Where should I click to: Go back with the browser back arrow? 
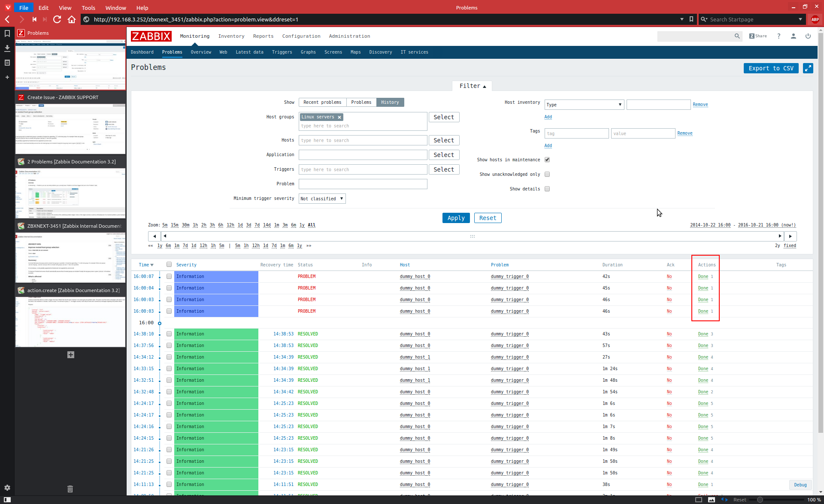7,19
